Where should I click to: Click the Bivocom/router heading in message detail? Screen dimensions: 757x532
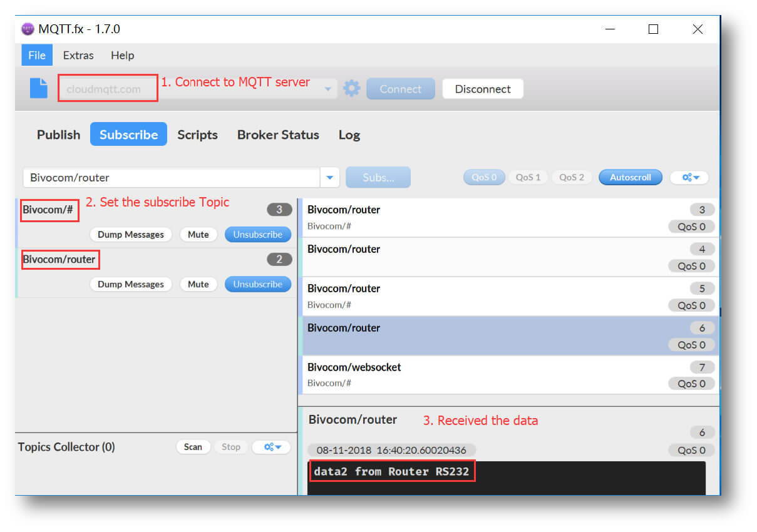pyautogui.click(x=353, y=419)
